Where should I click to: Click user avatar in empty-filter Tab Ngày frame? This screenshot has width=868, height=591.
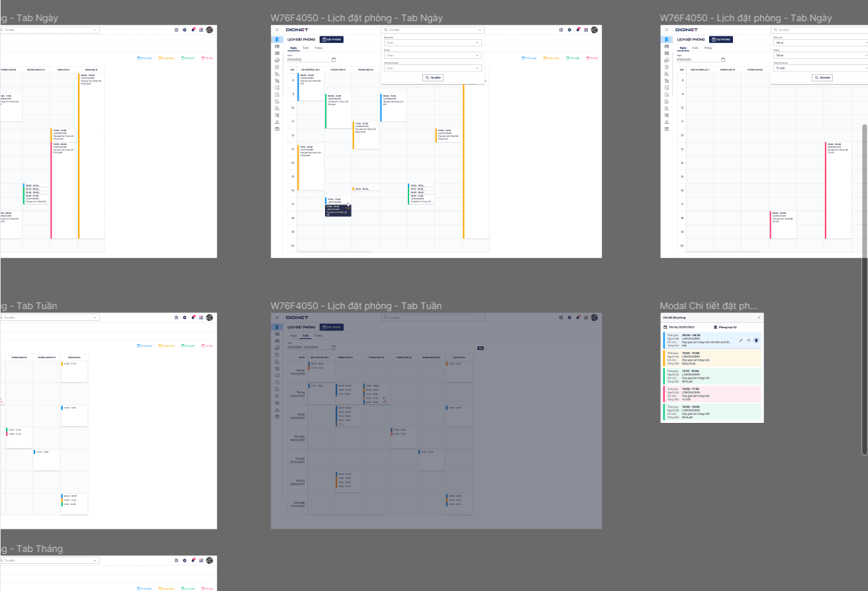[595, 30]
